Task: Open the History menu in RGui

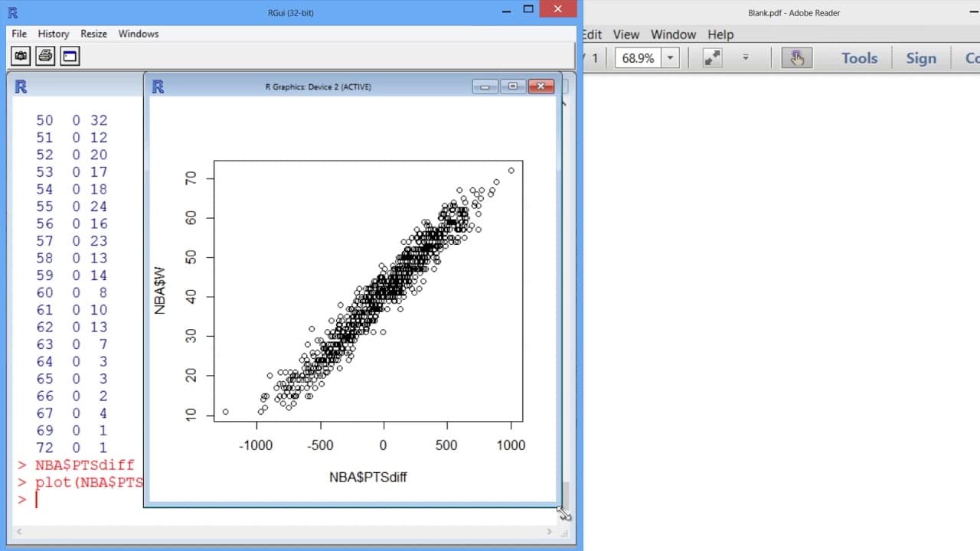Action: (x=54, y=34)
